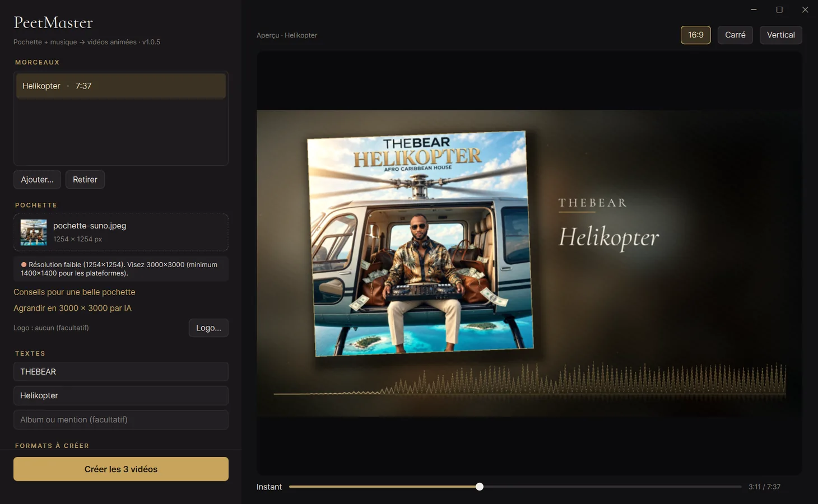Open Agrandir en 3000 × 3000 par IA
The width and height of the screenshot is (818, 504).
pos(72,308)
